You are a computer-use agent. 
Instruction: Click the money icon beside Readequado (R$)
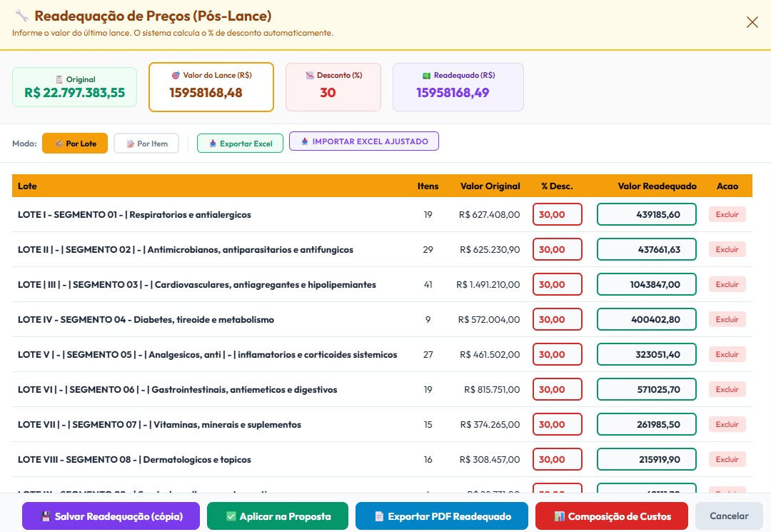(x=427, y=75)
